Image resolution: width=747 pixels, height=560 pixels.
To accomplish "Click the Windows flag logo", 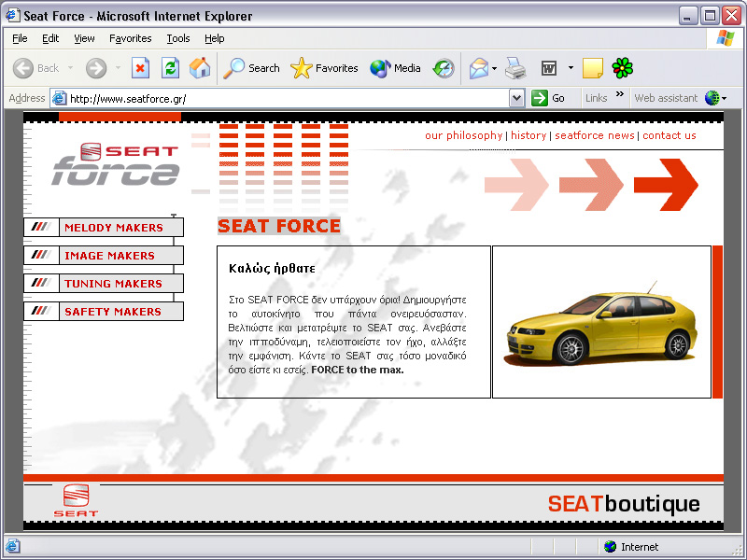I will [x=726, y=37].
